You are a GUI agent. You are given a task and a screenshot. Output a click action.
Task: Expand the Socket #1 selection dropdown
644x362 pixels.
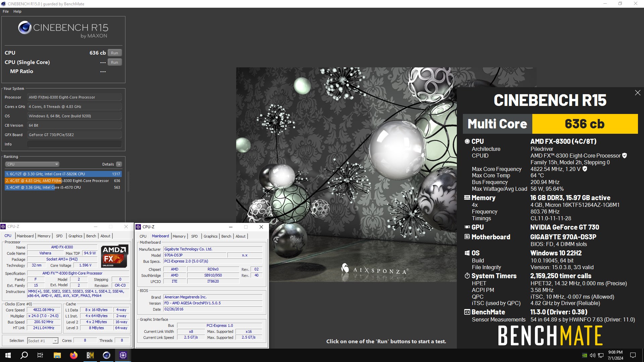[43, 341]
